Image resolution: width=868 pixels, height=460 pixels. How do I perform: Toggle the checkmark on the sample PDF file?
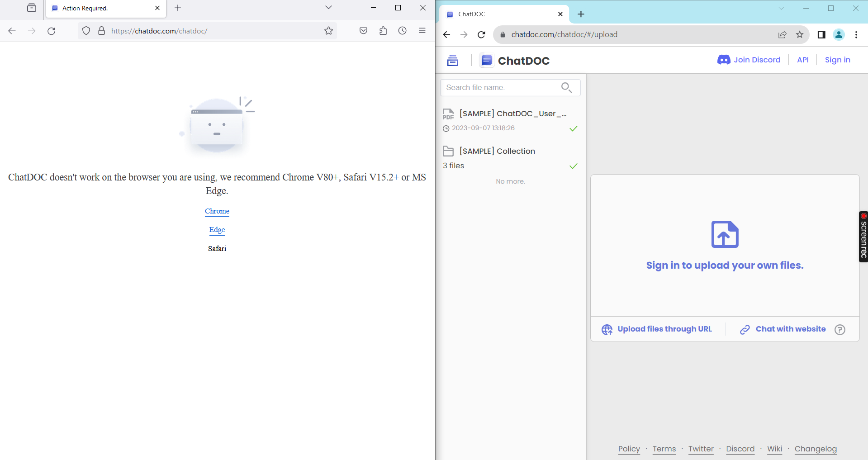coord(573,128)
